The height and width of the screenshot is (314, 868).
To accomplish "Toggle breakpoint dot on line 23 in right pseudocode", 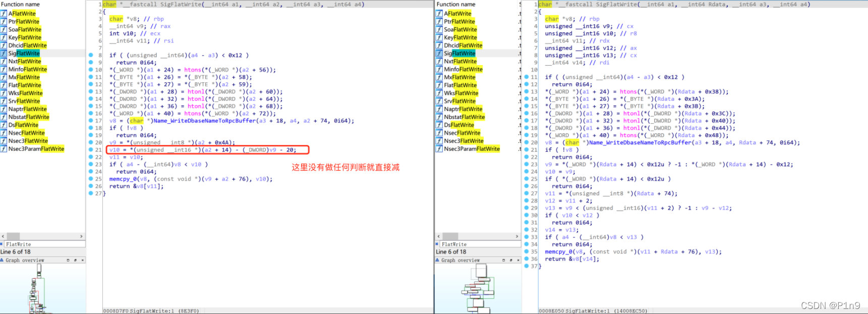I will 527,164.
